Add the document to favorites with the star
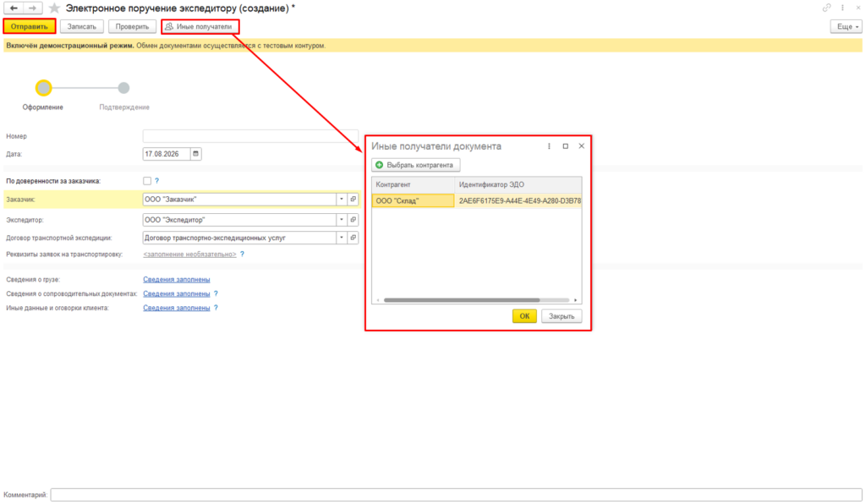 click(x=54, y=8)
